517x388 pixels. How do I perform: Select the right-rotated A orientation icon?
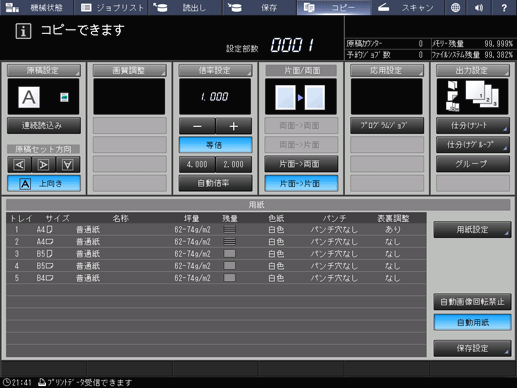pos(44,165)
